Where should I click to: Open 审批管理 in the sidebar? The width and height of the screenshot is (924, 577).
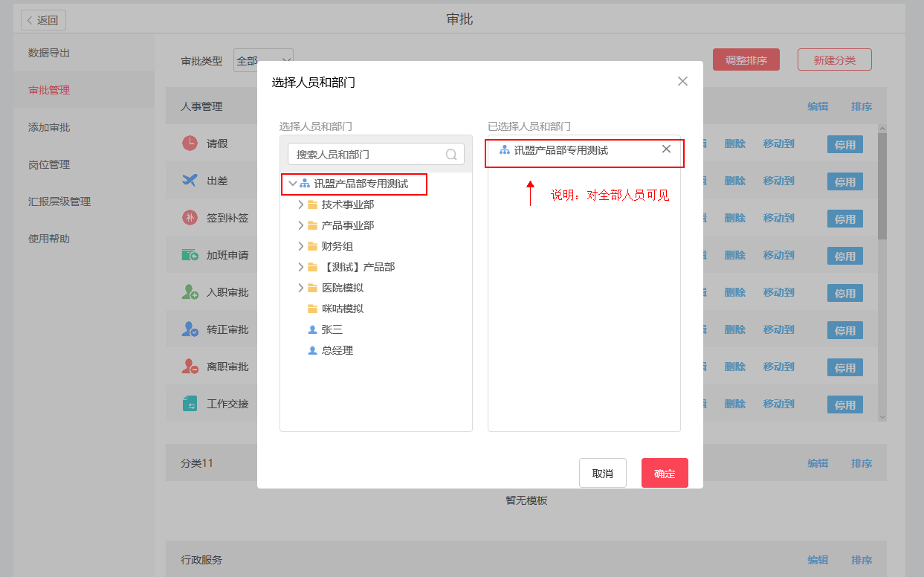[49, 90]
